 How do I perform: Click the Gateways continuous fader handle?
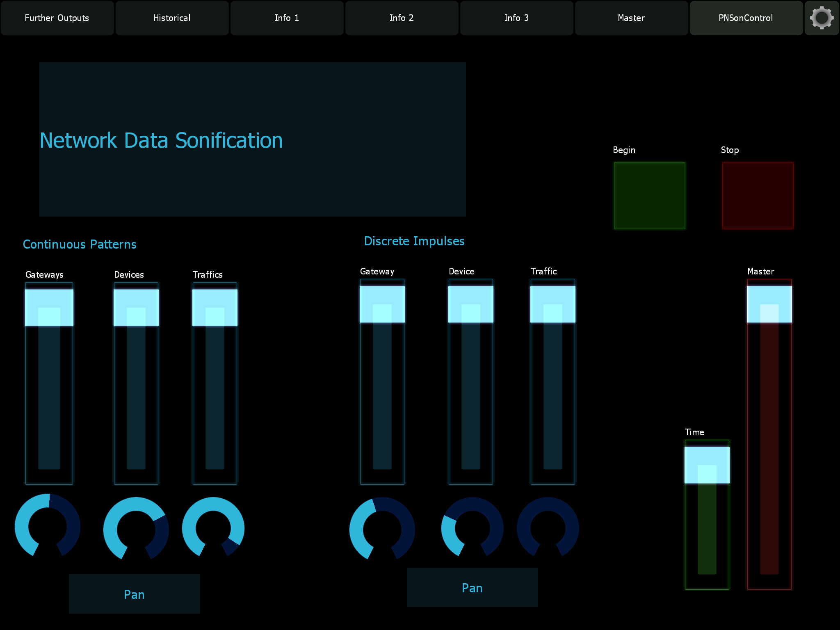pyautogui.click(x=49, y=308)
